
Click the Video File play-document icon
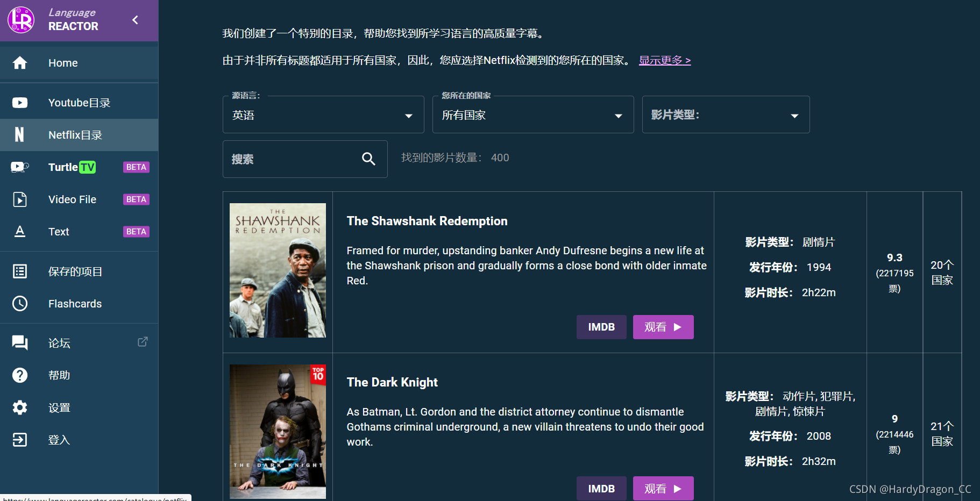20,199
